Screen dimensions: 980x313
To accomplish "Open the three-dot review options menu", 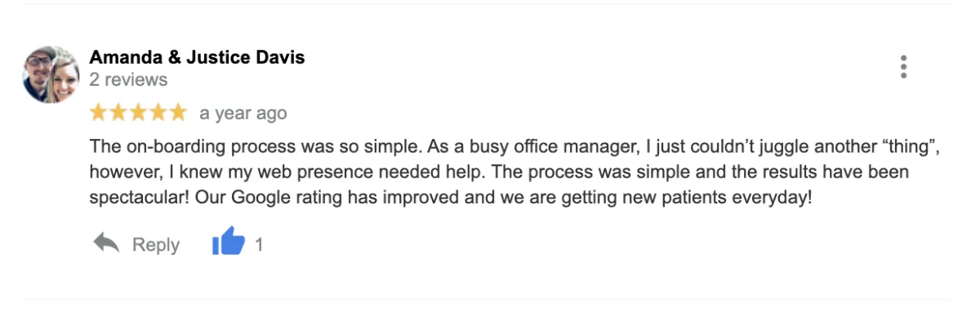I will coord(903,67).
